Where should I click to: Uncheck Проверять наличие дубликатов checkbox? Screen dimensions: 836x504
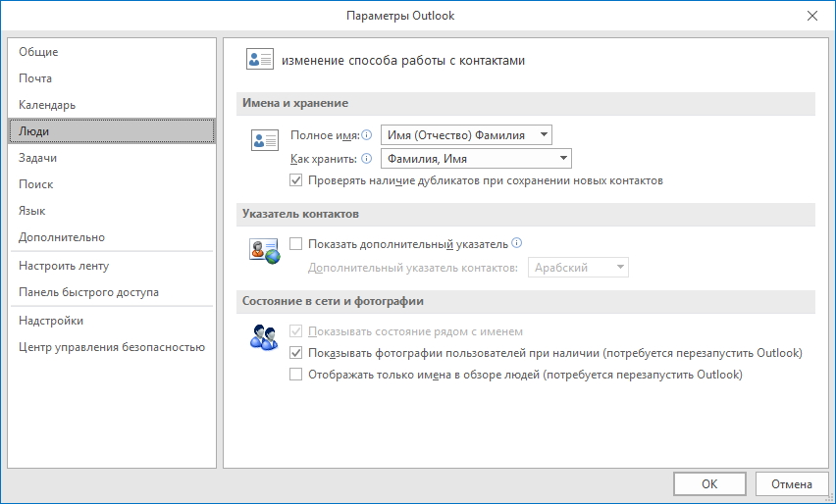pyautogui.click(x=296, y=180)
